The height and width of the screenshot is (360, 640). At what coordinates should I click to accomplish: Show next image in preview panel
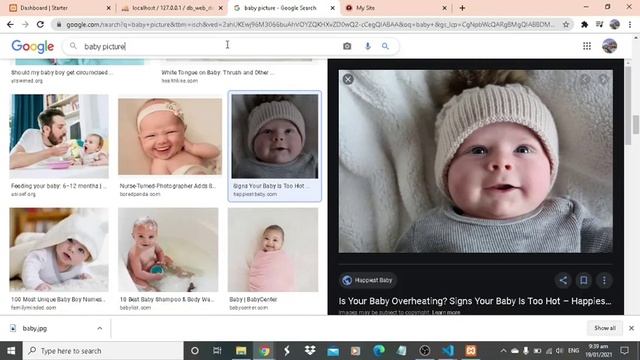pos(603,79)
